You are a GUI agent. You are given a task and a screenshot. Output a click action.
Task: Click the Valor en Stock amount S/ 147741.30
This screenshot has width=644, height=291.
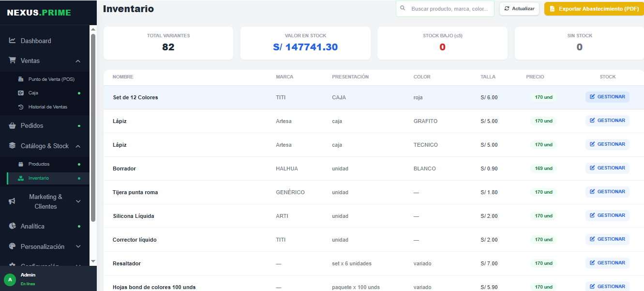click(305, 47)
